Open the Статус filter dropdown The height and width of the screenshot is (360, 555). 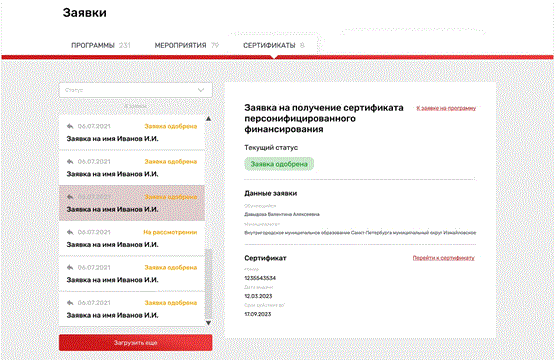[x=136, y=90]
